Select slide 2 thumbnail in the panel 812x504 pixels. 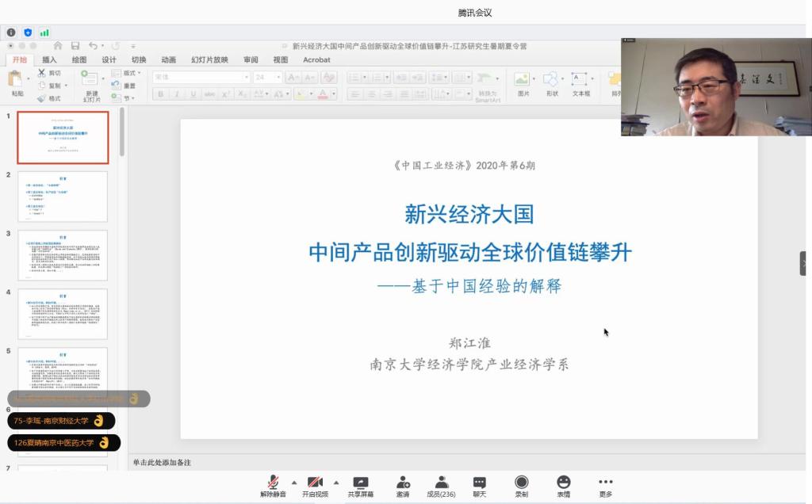(63, 197)
